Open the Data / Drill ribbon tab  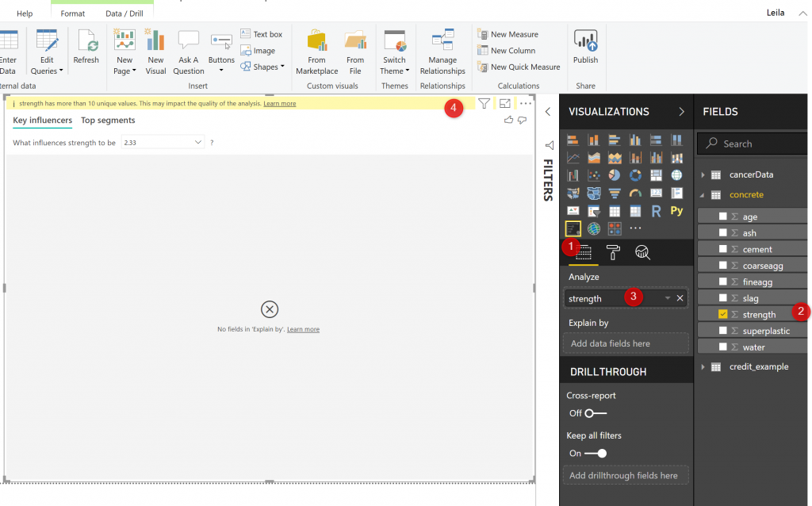[124, 13]
